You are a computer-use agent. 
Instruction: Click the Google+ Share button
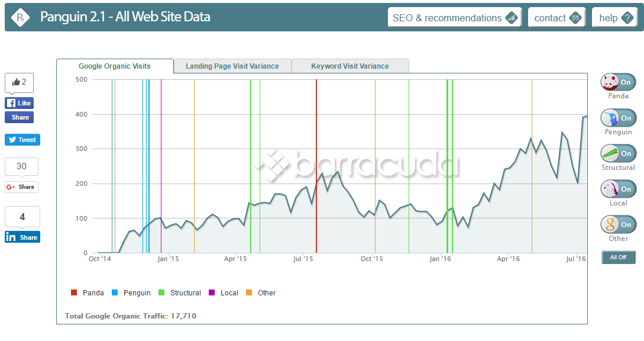pyautogui.click(x=21, y=186)
